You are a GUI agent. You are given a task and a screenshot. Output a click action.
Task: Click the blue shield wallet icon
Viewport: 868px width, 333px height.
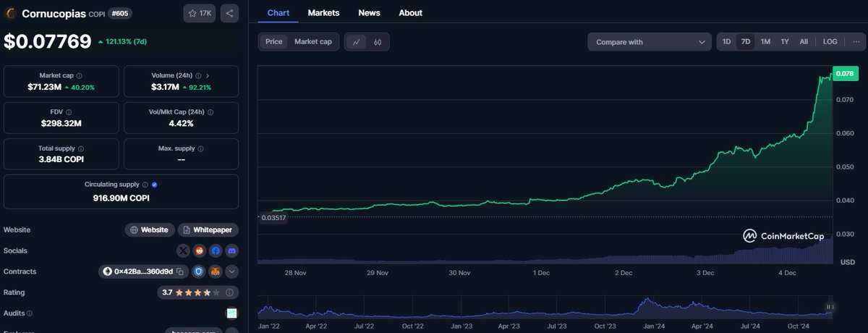tap(200, 271)
